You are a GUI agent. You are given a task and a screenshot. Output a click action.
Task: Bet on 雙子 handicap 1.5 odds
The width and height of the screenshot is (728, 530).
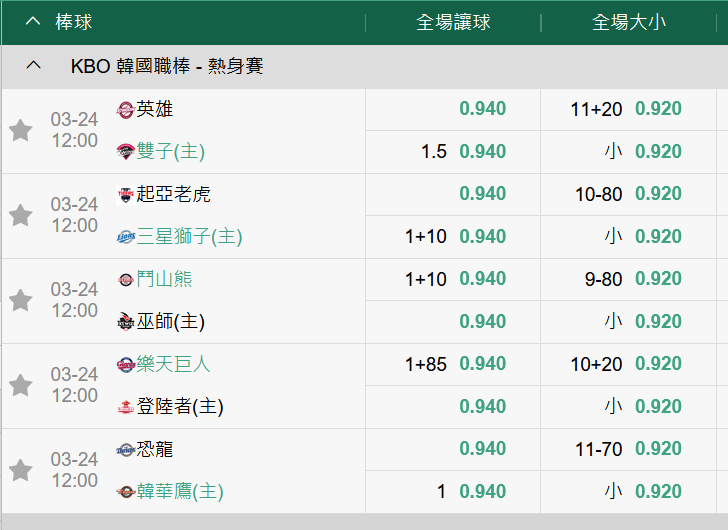click(482, 152)
